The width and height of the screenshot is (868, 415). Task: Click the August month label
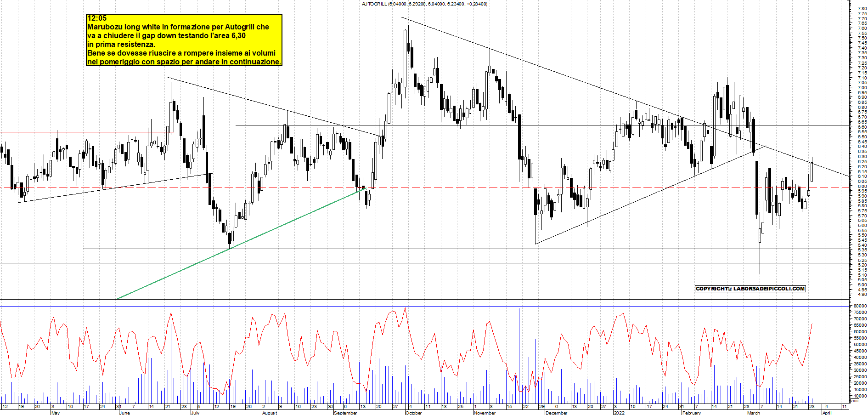click(x=270, y=413)
